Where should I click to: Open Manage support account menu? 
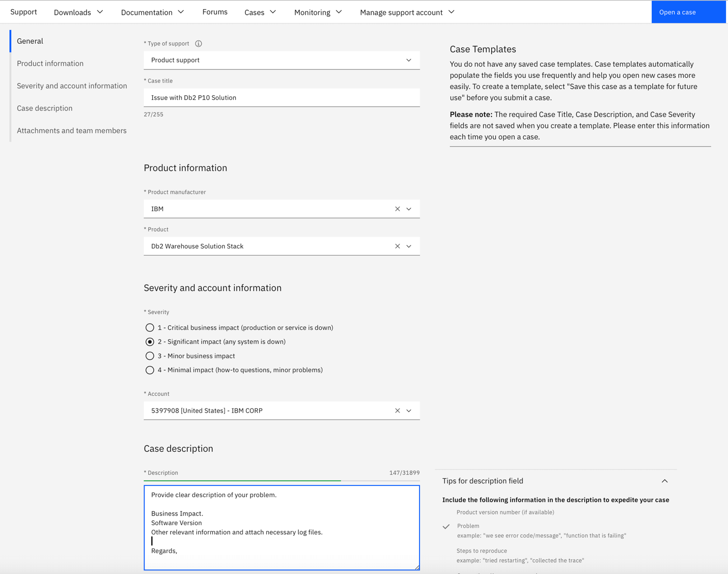[x=407, y=12]
